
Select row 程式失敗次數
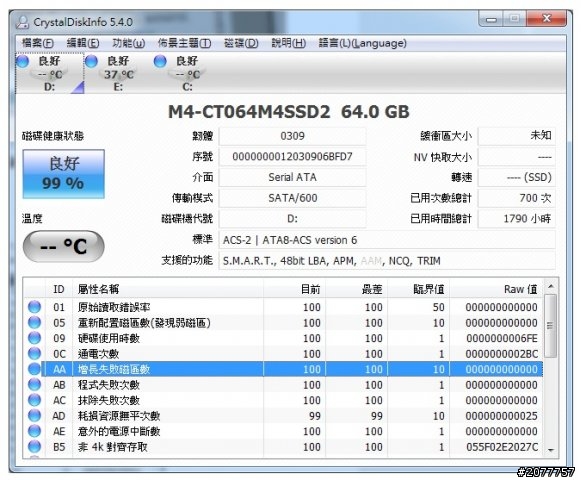coord(284,385)
